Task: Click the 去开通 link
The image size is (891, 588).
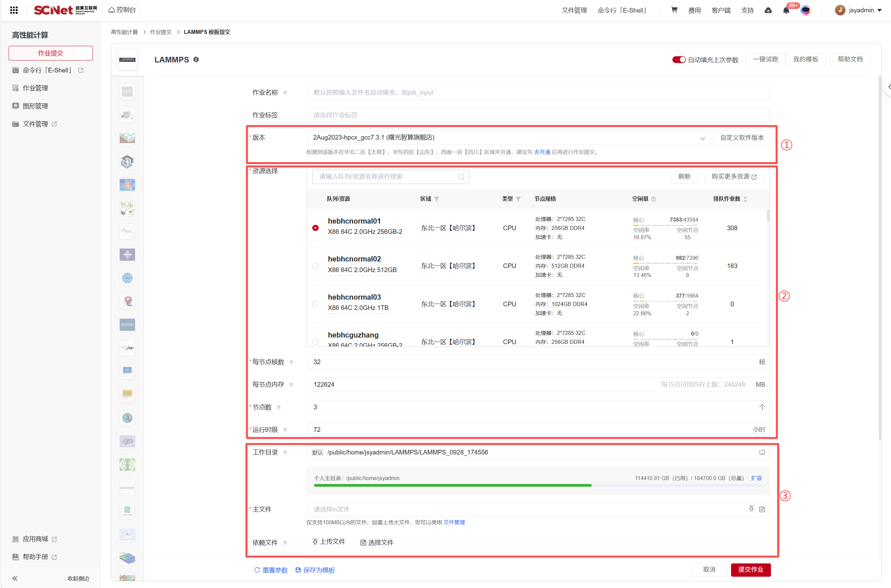Action: 542,152
